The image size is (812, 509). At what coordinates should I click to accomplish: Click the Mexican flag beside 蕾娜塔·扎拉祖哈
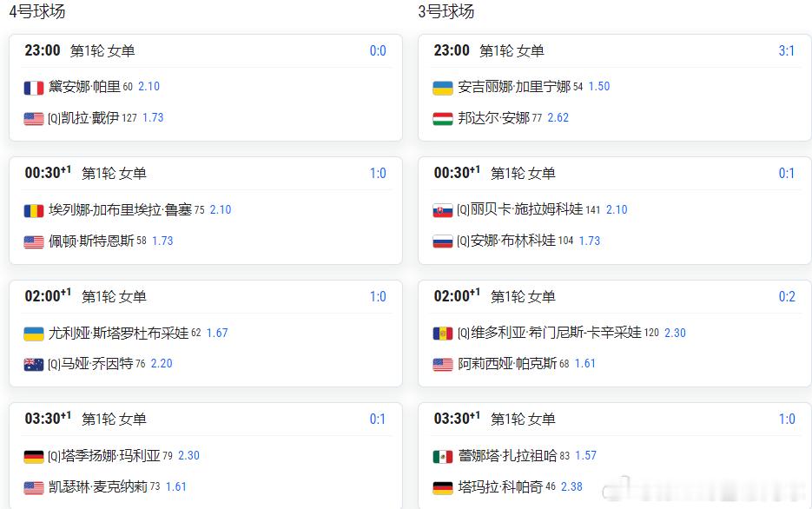click(443, 457)
